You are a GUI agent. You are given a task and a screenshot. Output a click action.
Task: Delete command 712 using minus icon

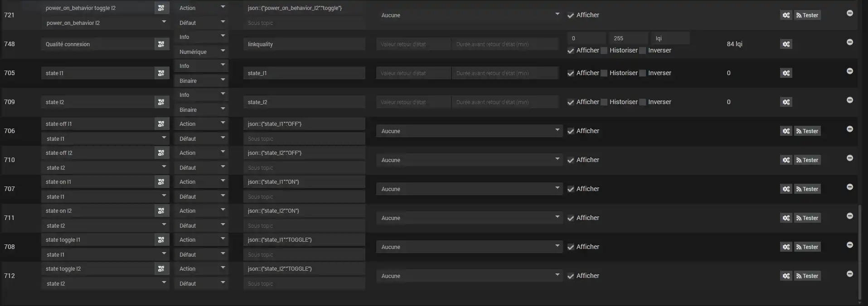(850, 274)
